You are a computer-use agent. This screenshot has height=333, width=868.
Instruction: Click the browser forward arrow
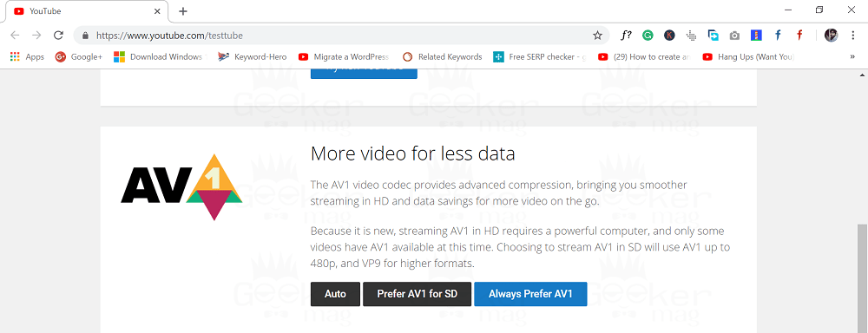[x=36, y=36]
